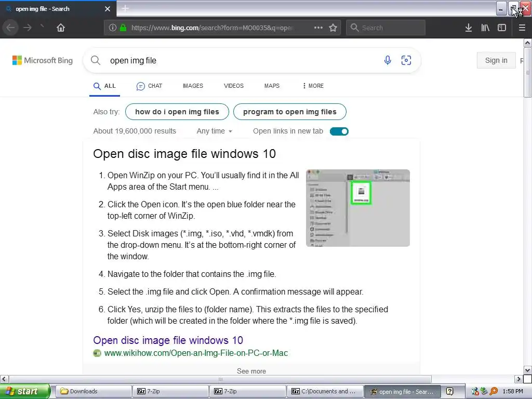Switch to first 7-Zip taskbar window
Viewport: 532px width, 399px height.
(x=170, y=391)
